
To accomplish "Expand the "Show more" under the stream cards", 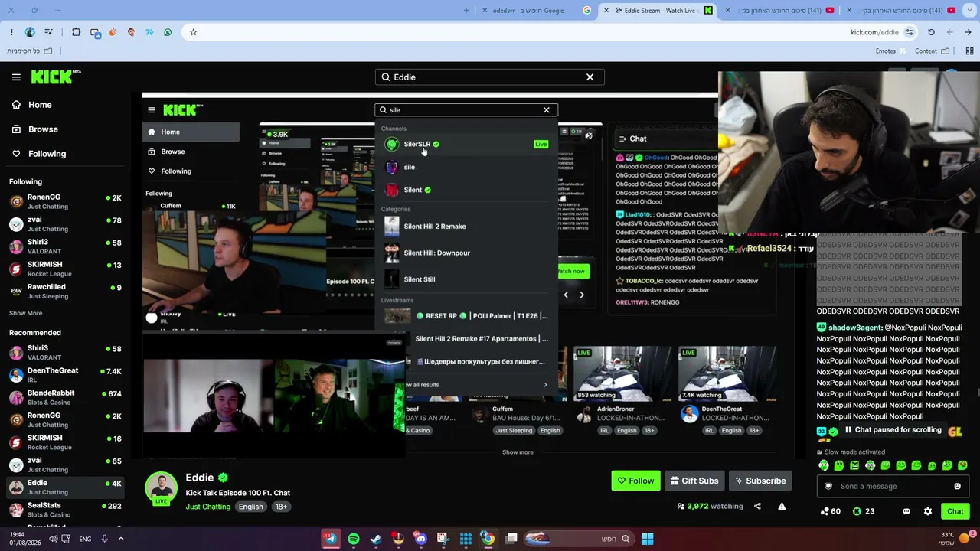I will (518, 452).
